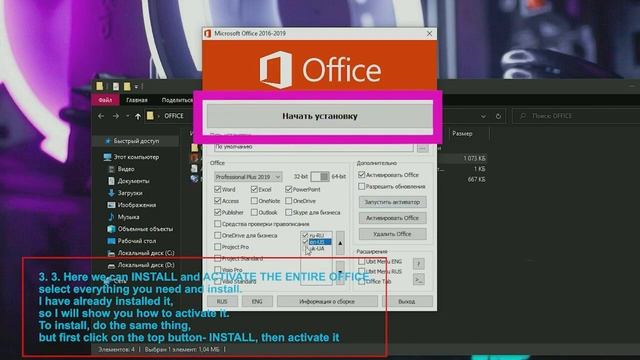Click the Запустить активатор button
Screen dimensions: 640x360
[x=392, y=202]
